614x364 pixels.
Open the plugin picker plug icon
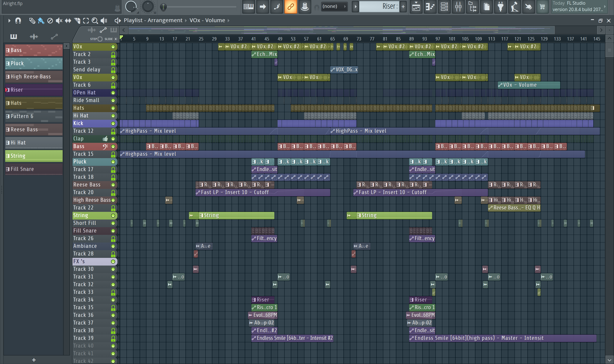(501, 7)
